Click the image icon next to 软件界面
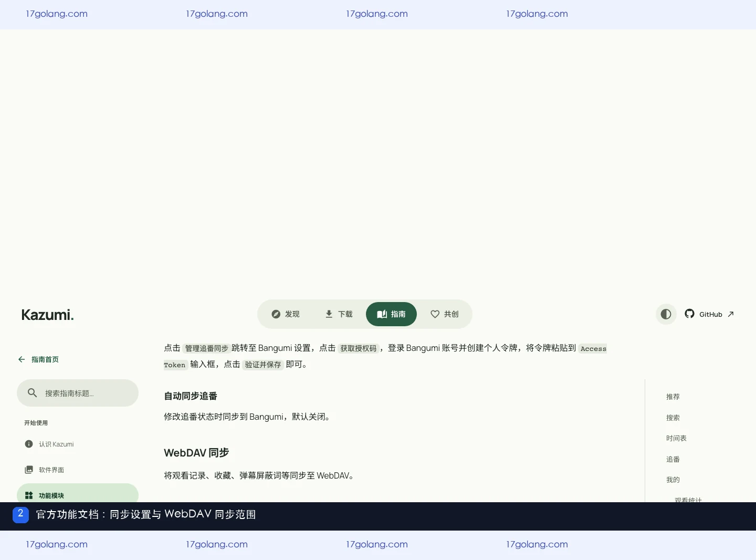Viewport: 756px width, 560px height. [x=29, y=470]
